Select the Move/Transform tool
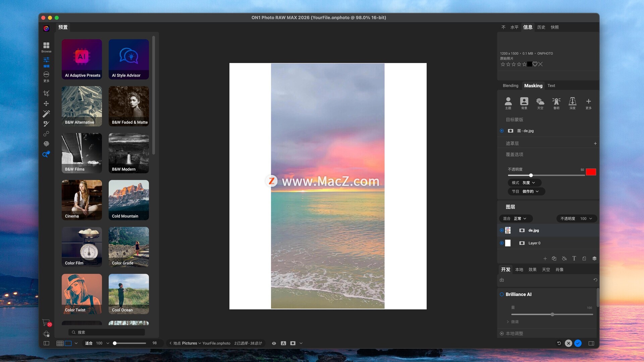The width and height of the screenshot is (644, 362). click(x=46, y=104)
